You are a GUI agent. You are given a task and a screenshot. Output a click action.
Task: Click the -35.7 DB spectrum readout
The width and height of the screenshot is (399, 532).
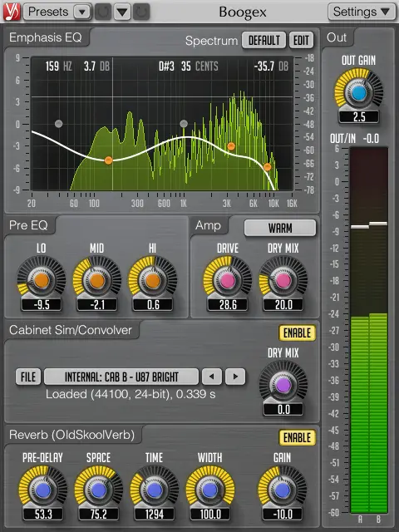coord(271,66)
